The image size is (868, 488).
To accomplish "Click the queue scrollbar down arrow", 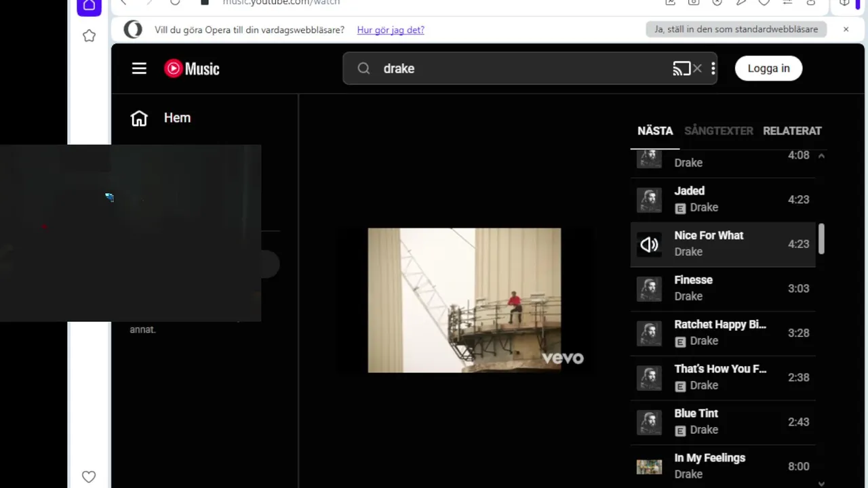I will 821,483.
